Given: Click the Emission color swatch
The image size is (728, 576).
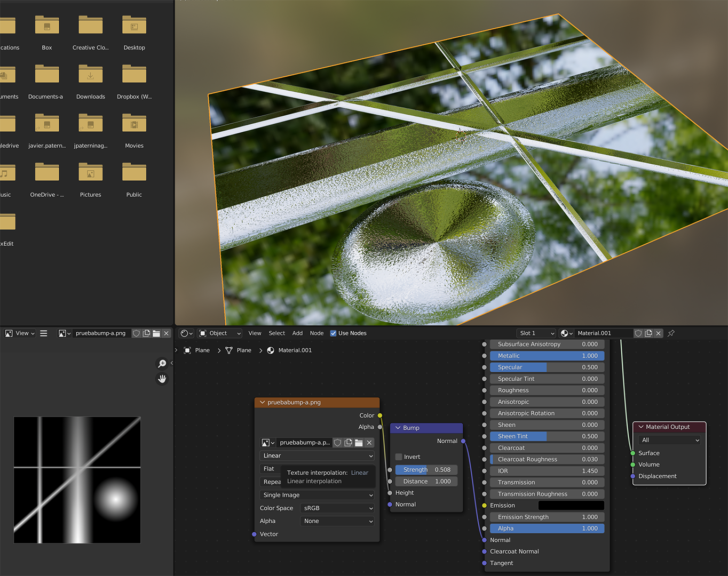Looking at the screenshot, I should [x=571, y=506].
